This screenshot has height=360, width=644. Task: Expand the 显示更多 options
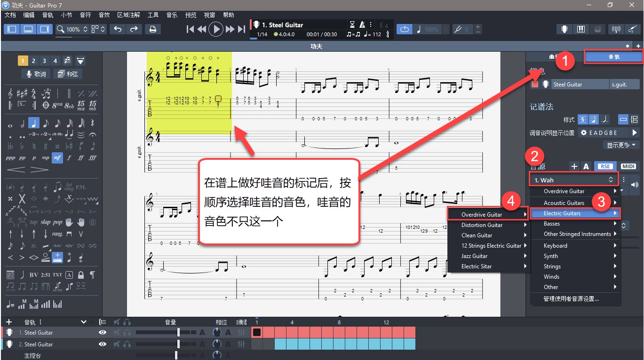click(621, 145)
